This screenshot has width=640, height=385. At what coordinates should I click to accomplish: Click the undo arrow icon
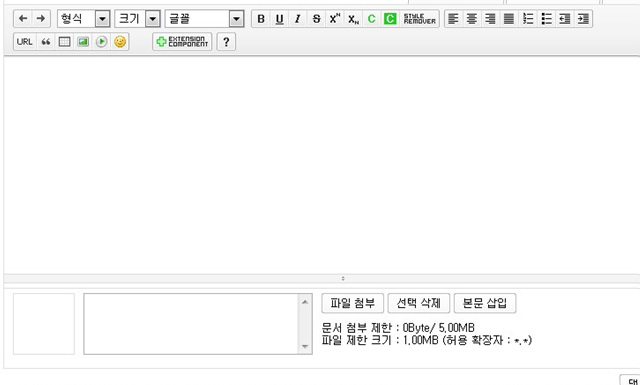coord(23,19)
